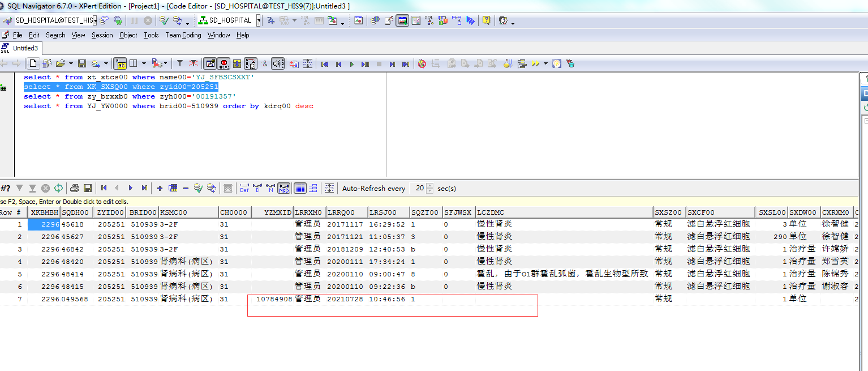
Task: Click the LRRQ00 column header
Action: click(x=347, y=212)
